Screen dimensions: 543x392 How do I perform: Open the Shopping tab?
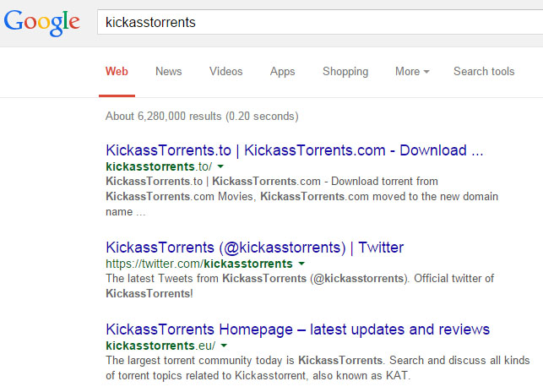(345, 72)
